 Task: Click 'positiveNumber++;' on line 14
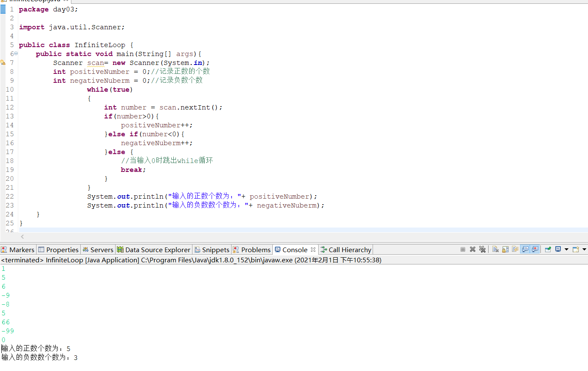[x=157, y=125]
